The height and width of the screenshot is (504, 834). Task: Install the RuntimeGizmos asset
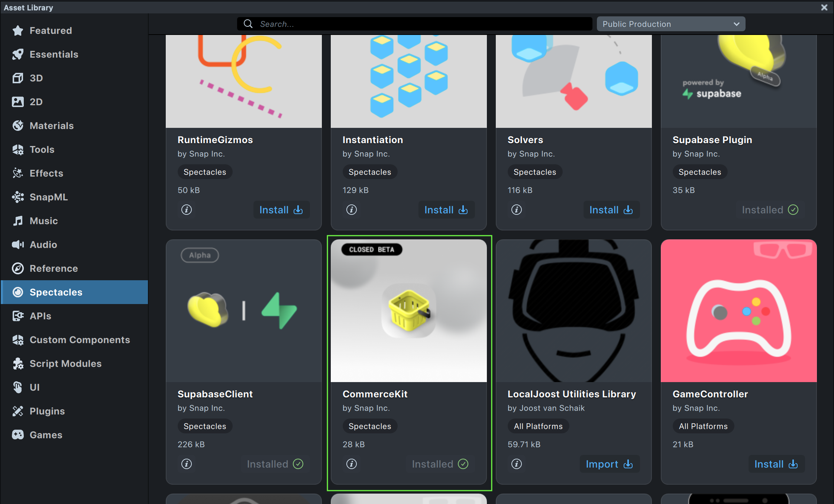click(281, 210)
